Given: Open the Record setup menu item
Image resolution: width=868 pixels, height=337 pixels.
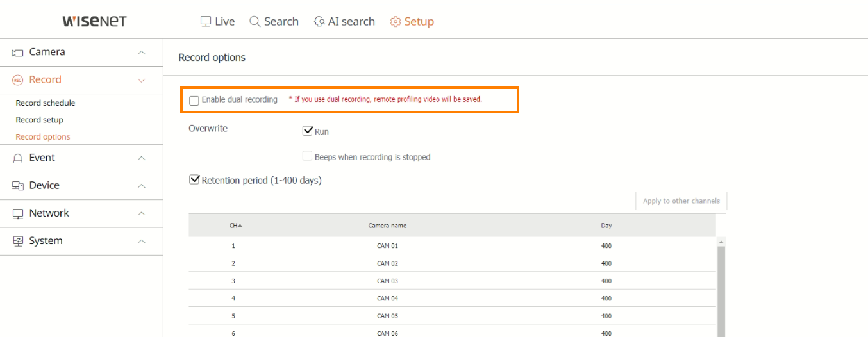Looking at the screenshot, I should (x=40, y=120).
